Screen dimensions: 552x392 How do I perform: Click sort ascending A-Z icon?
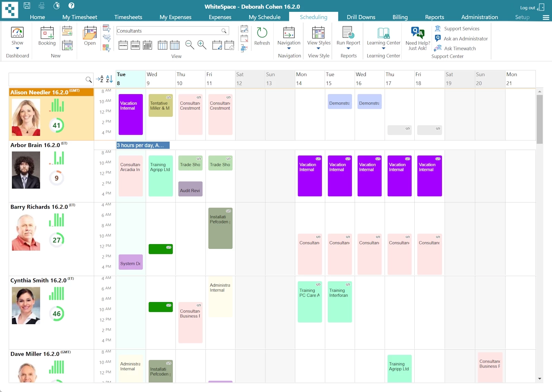[x=100, y=79]
